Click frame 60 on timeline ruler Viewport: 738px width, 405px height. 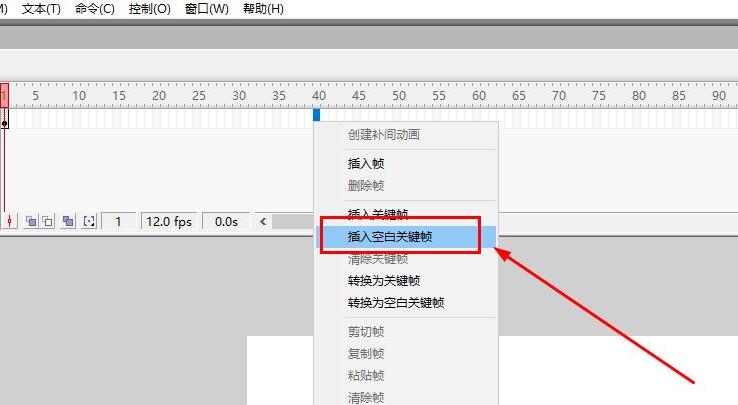[x=479, y=96]
